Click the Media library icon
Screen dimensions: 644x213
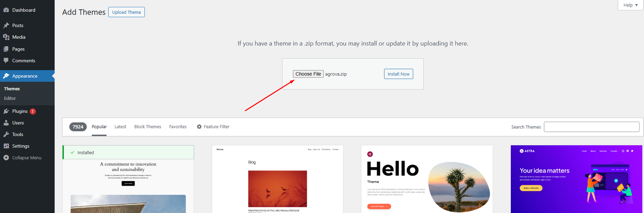click(6, 37)
